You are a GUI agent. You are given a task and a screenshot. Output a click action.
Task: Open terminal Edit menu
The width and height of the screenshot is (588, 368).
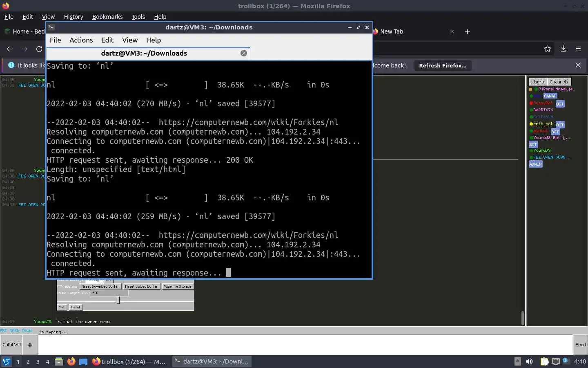107,40
